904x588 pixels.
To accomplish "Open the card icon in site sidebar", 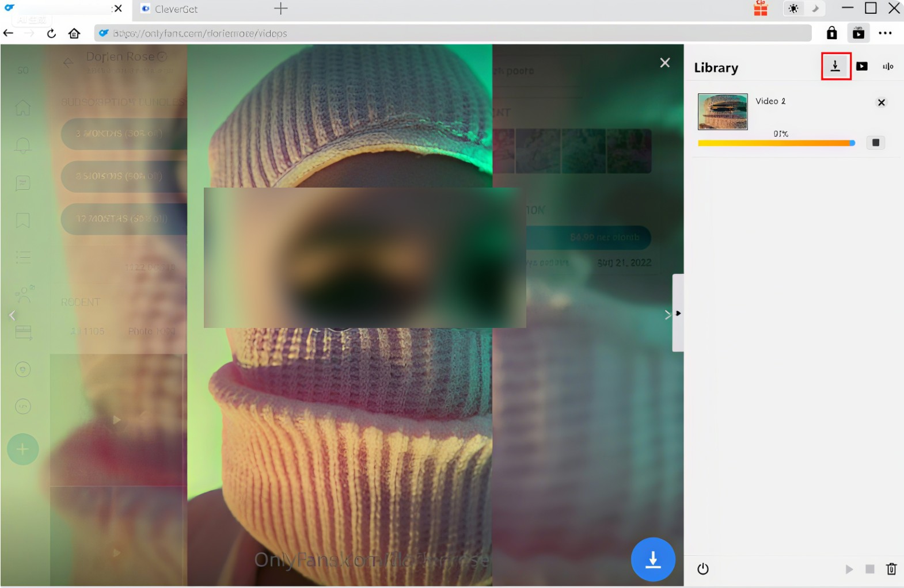I will coord(23,332).
